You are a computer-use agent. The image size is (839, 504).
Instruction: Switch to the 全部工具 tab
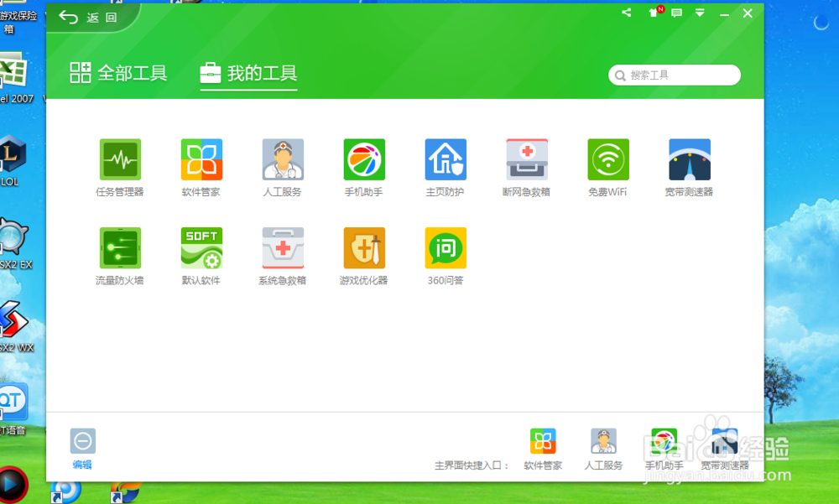[118, 73]
